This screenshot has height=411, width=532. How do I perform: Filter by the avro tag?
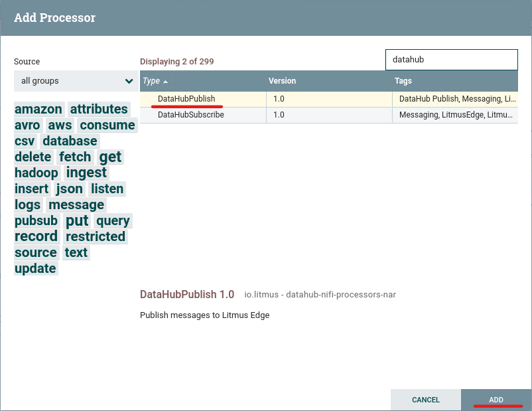[x=27, y=125]
